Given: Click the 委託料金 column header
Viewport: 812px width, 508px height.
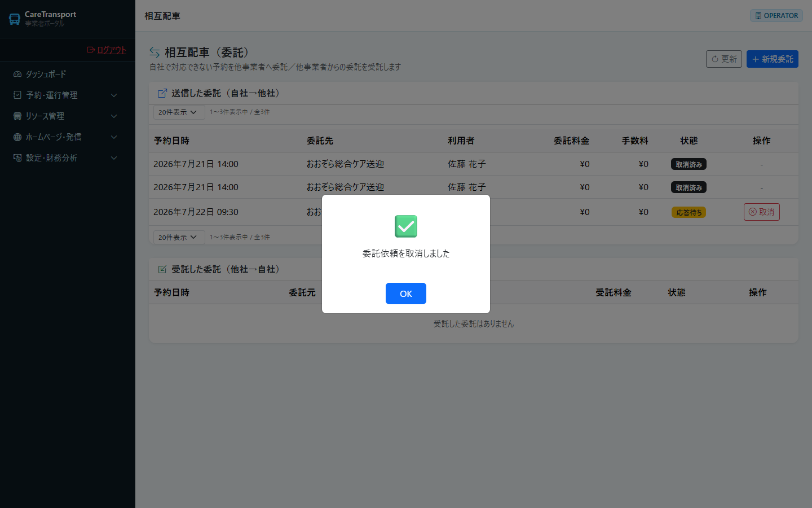Looking at the screenshot, I should [x=571, y=141].
